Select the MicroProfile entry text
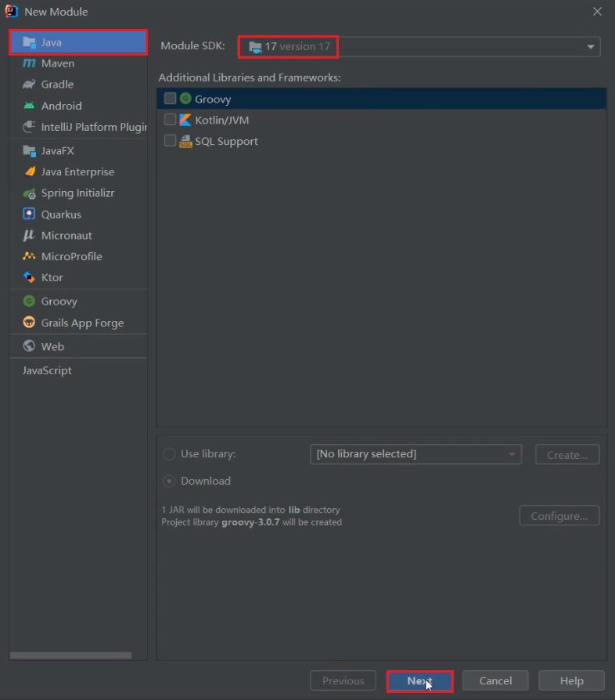615x700 pixels. (72, 256)
